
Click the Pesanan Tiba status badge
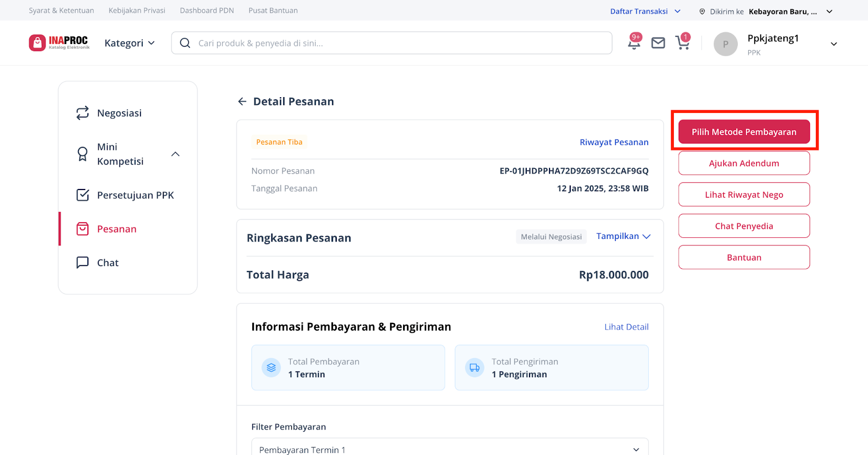coord(279,142)
